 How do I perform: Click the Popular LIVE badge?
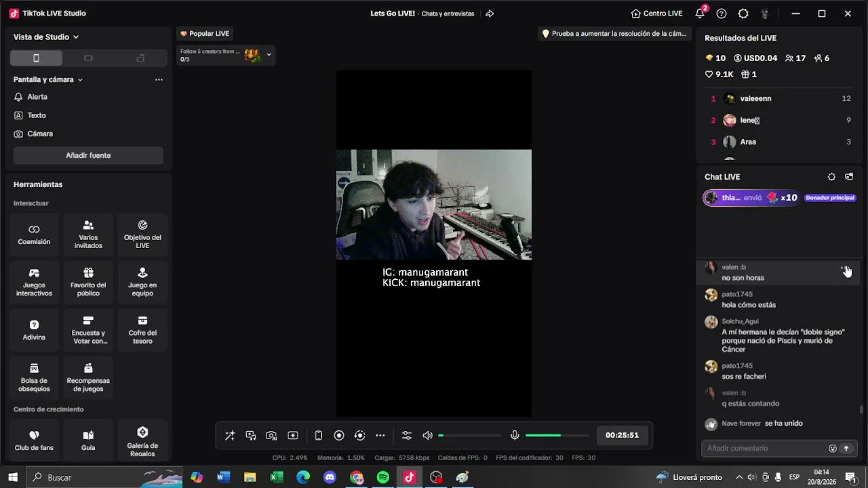205,34
